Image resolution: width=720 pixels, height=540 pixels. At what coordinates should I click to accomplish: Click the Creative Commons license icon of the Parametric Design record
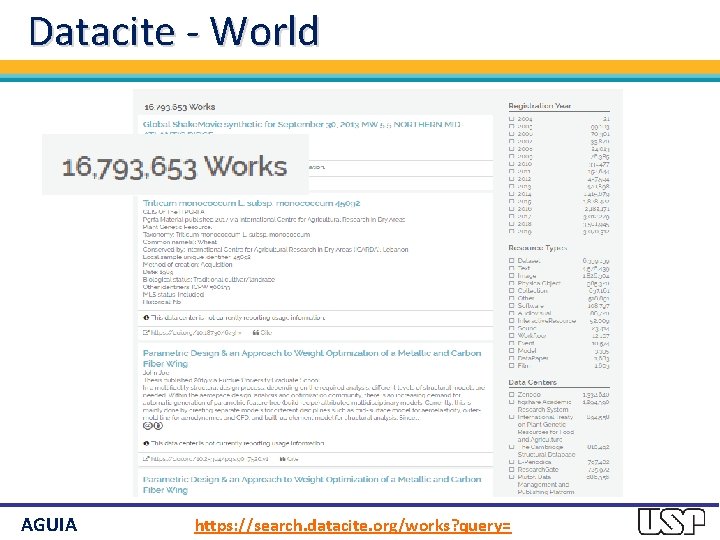(153, 426)
